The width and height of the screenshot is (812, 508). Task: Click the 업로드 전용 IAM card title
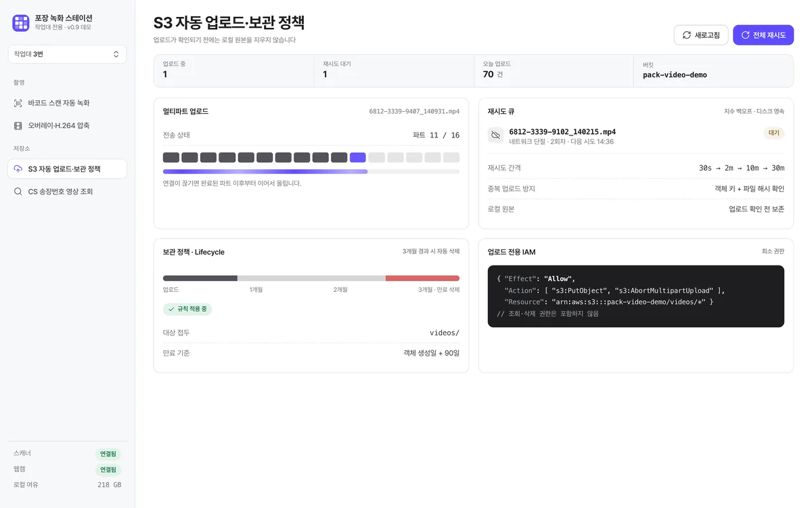click(x=512, y=252)
